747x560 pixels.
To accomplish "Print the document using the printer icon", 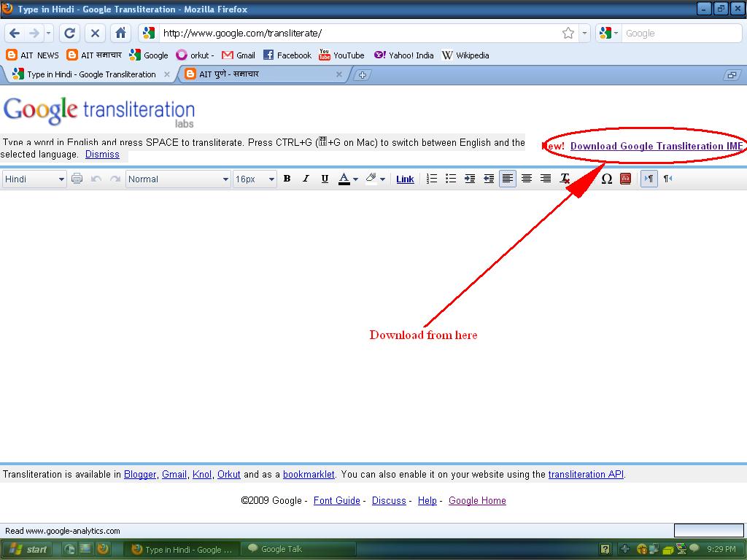I will click(77, 179).
